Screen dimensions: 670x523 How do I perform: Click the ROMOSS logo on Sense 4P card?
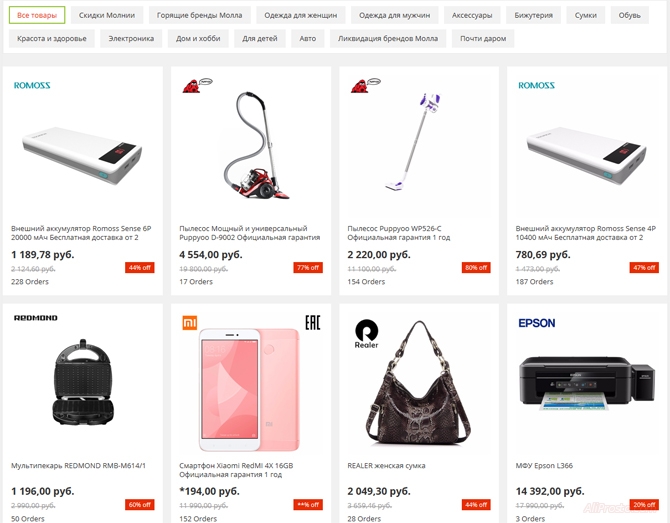pos(537,85)
